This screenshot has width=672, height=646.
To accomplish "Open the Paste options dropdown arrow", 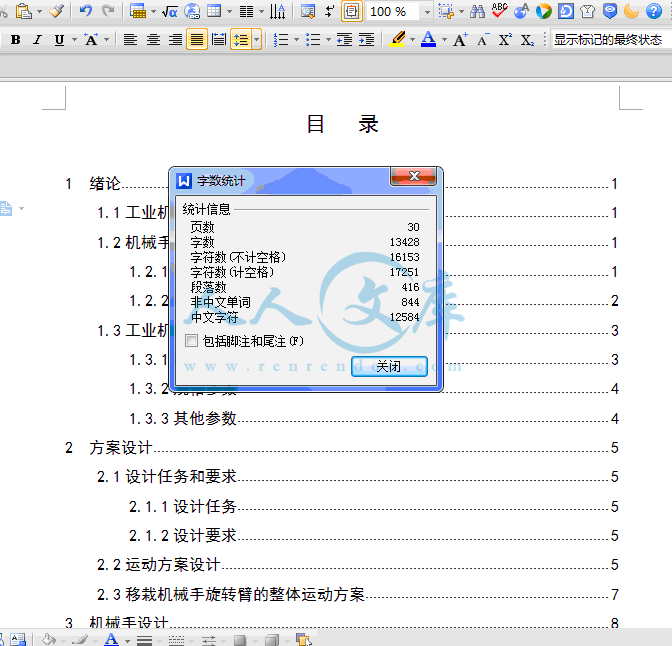I will (39, 12).
